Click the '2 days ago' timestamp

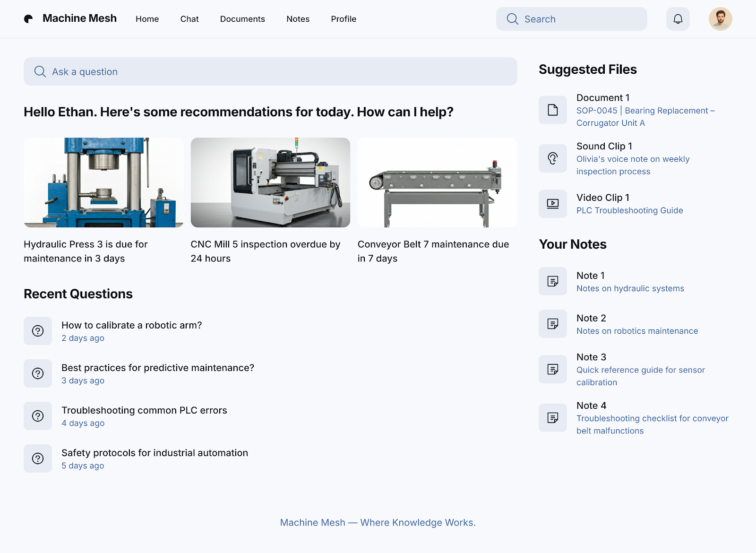coord(83,338)
